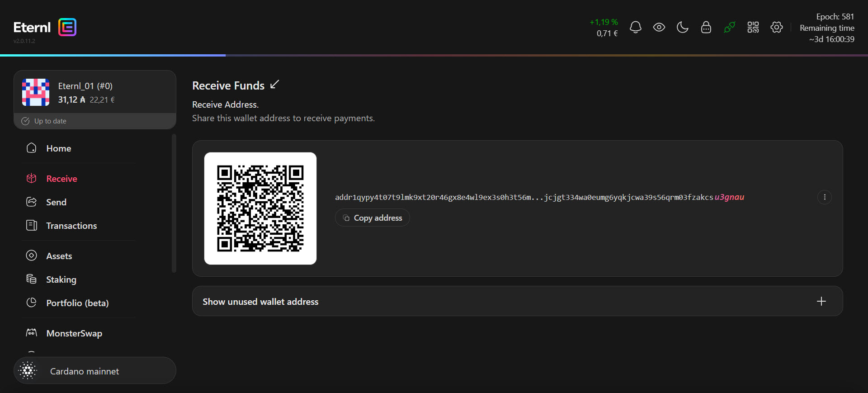Open Staking from the sidebar
The image size is (868, 393).
[61, 279]
